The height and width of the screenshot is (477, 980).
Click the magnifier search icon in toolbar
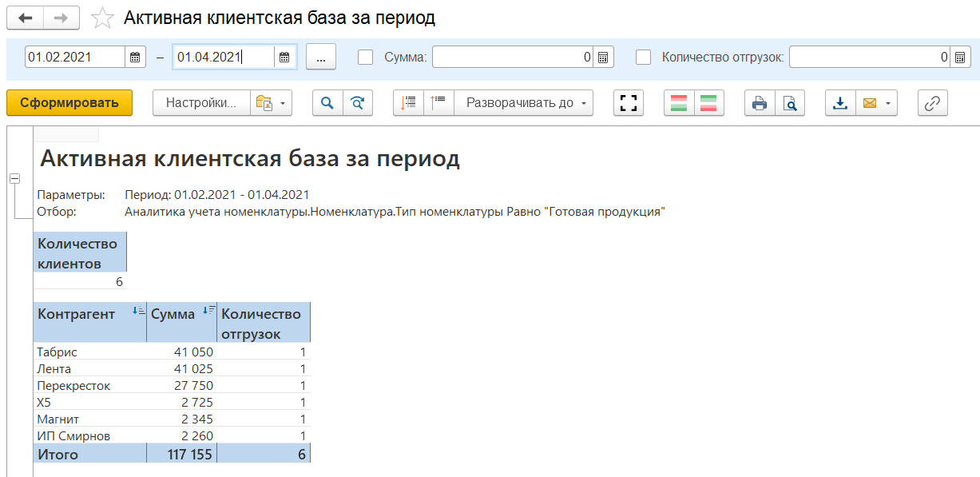[327, 103]
